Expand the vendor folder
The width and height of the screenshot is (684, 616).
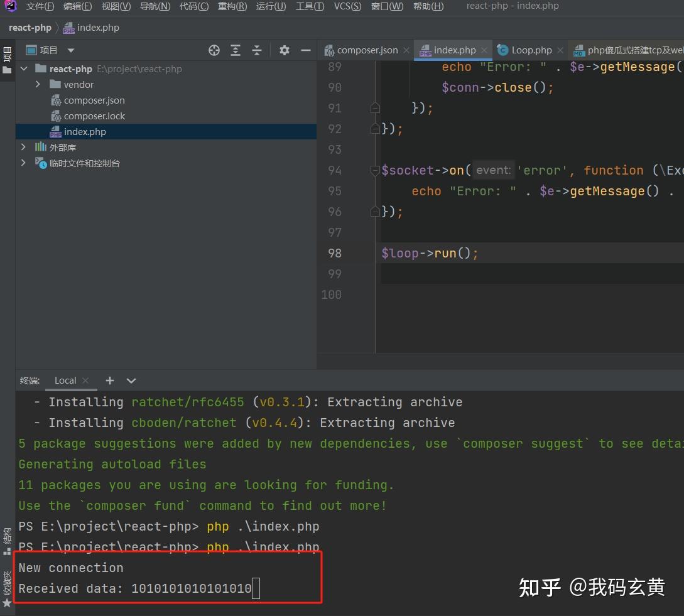click(x=38, y=84)
